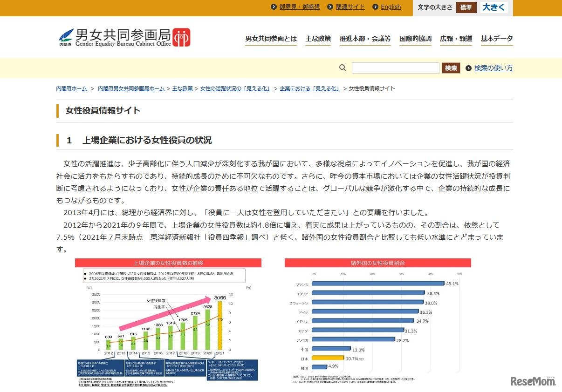Open the 推進本部・会議等 menu
Image resolution: width=562 pixels, height=392 pixels.
365,39
